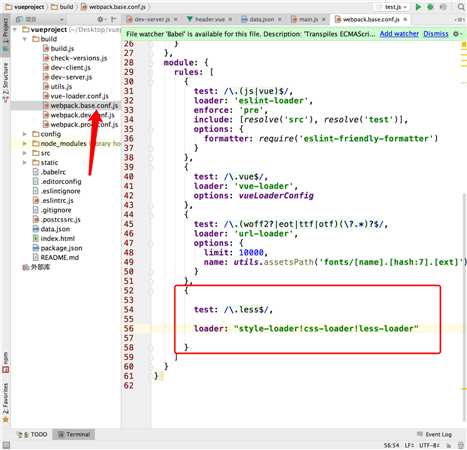Open the Terminal tool window
The width and height of the screenshot is (467, 450).
tap(74, 435)
